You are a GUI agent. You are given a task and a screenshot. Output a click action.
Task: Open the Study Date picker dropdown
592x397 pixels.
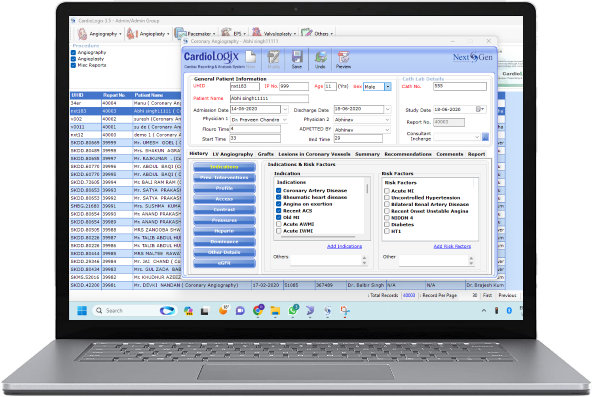(480, 109)
